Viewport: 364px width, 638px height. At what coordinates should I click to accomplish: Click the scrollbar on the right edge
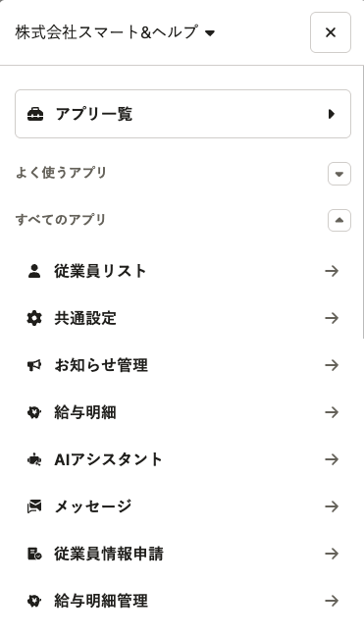[362, 201]
